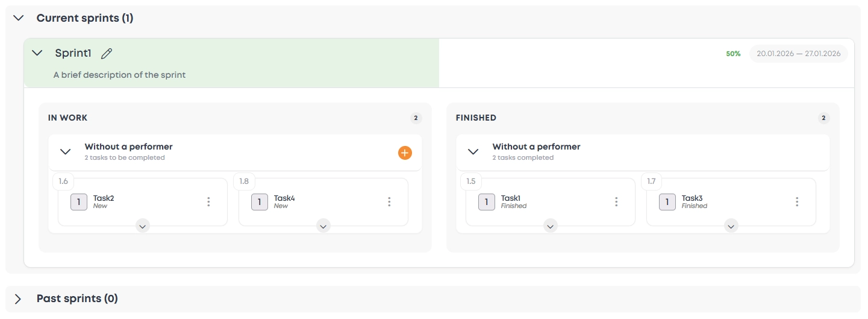Click the orange plus add-task icon
868x319 pixels.
coord(405,153)
